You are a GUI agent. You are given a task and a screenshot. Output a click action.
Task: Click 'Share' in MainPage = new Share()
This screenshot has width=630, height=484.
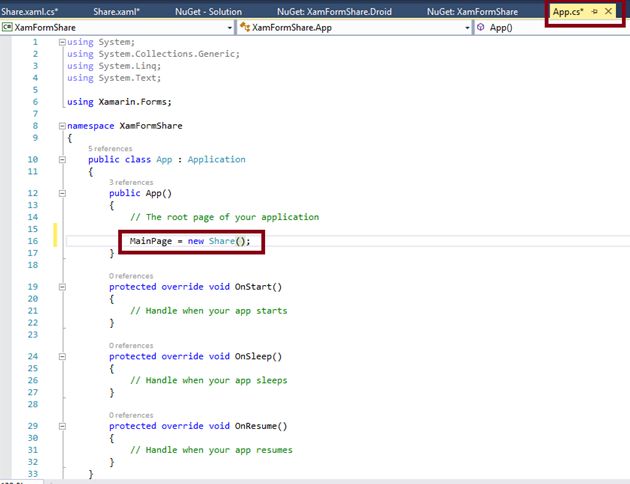coord(222,241)
